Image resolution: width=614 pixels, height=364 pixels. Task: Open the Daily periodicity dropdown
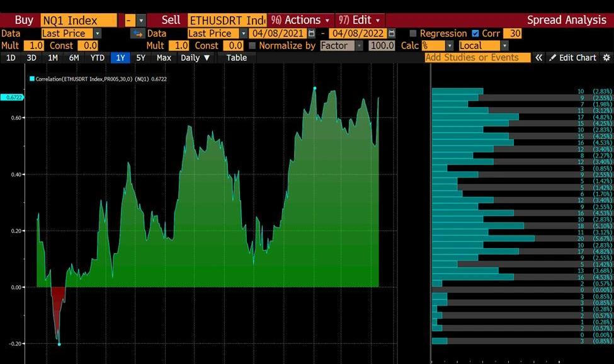[196, 57]
